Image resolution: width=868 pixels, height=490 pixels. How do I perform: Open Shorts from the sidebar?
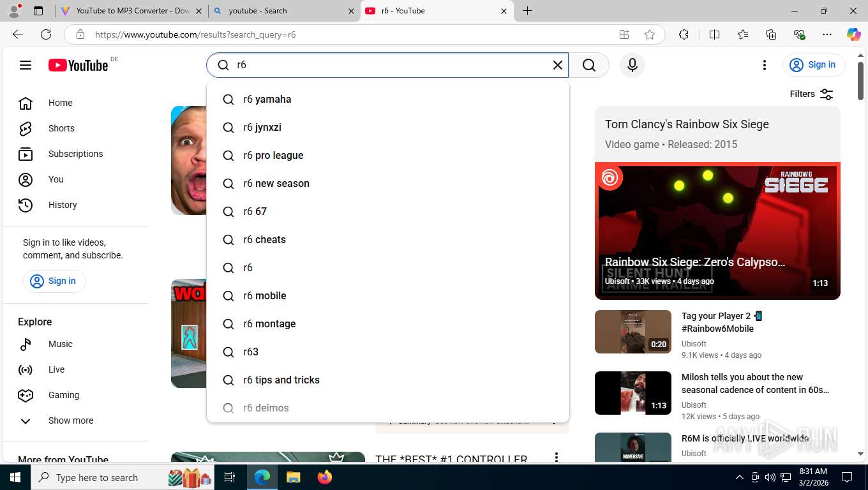pos(75,128)
